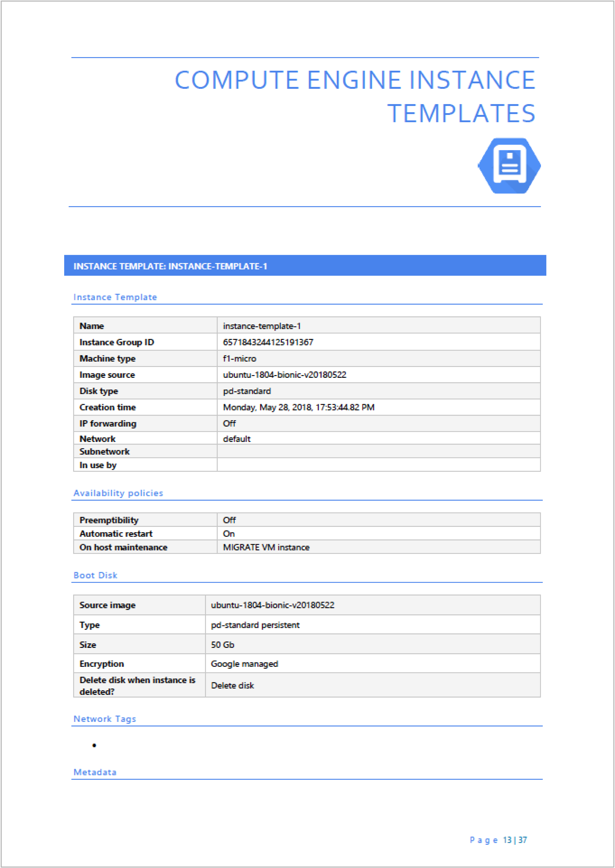Select the 'pd-standard' disk type value

click(x=247, y=391)
